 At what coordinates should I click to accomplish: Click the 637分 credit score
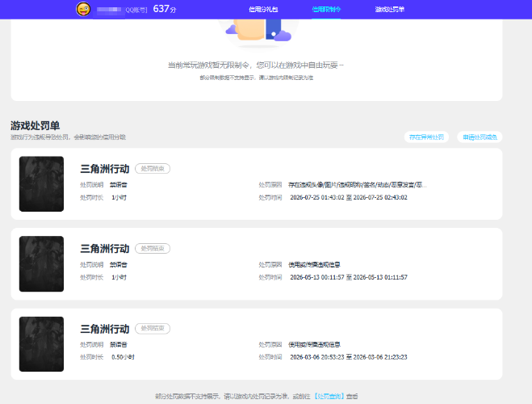click(165, 9)
